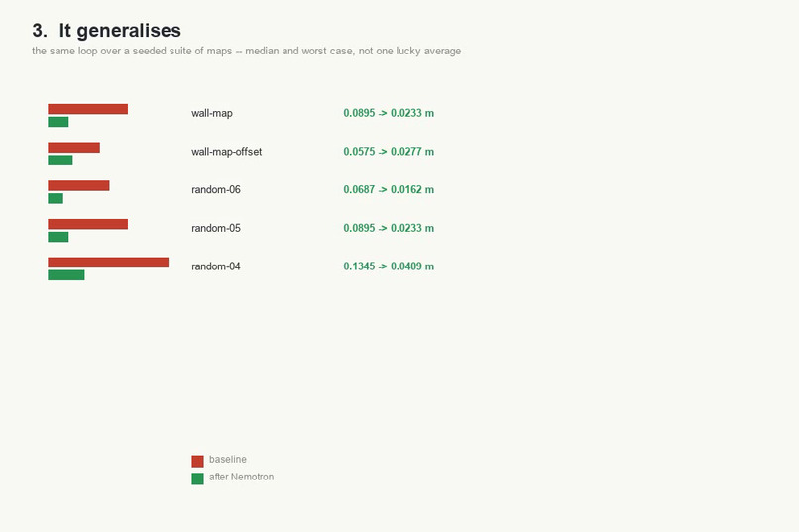
Task: Click the heading "3. It generalises"
Action: (106, 31)
